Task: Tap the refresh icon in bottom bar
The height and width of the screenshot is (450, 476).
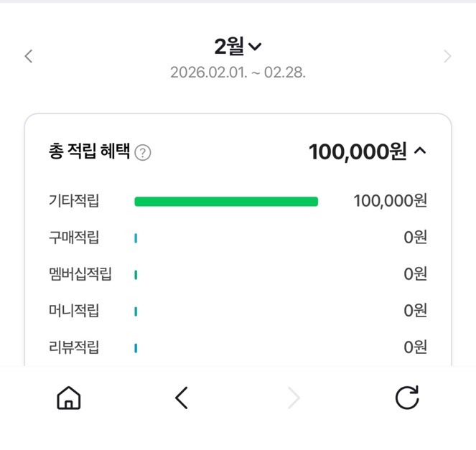Action: coord(407,398)
